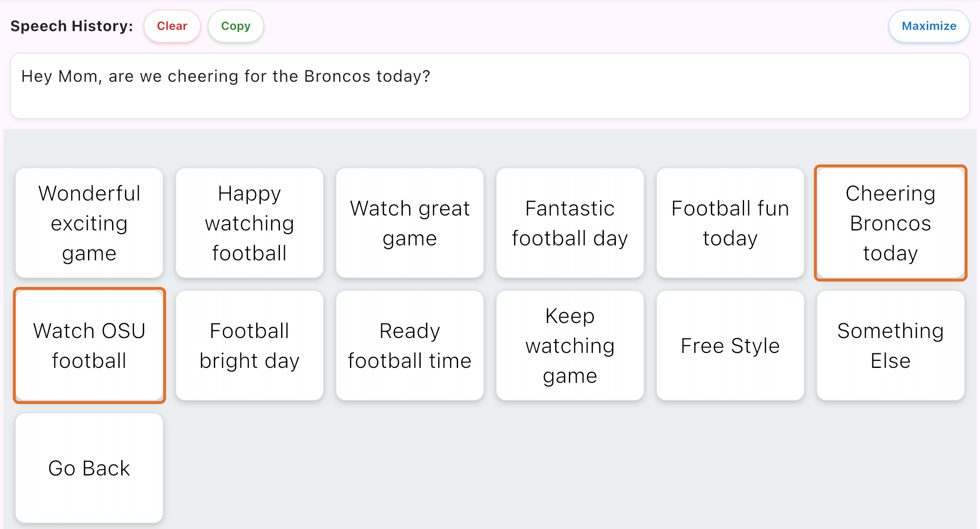Select the highlighted 'Cheering Broncos today' tile
The height and width of the screenshot is (529, 980).
click(x=891, y=223)
